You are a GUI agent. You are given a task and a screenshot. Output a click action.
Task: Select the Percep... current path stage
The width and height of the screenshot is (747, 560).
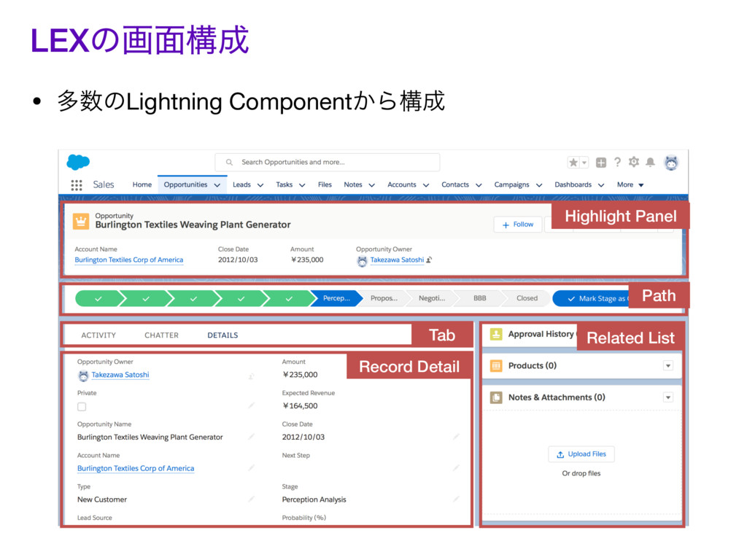click(x=336, y=298)
